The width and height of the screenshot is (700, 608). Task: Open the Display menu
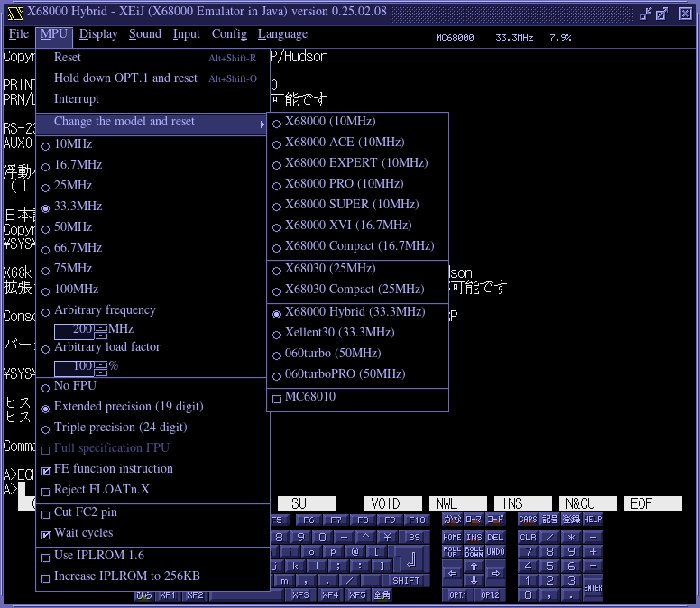(98, 34)
